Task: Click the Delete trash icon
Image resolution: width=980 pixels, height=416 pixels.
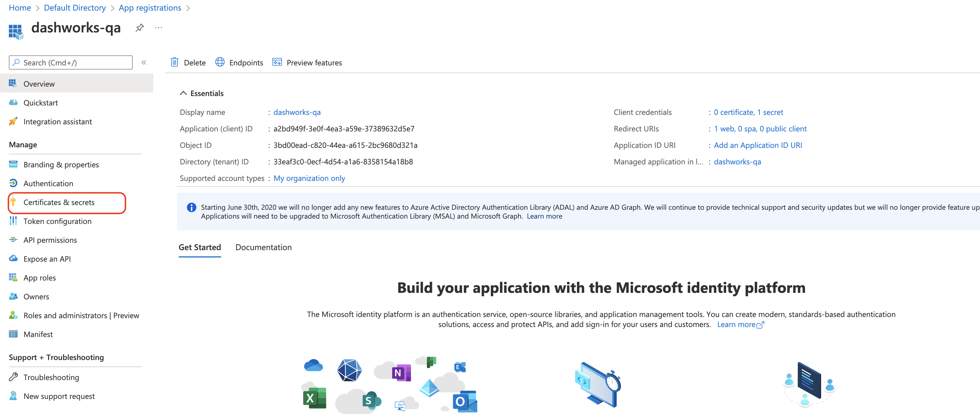Action: click(174, 62)
